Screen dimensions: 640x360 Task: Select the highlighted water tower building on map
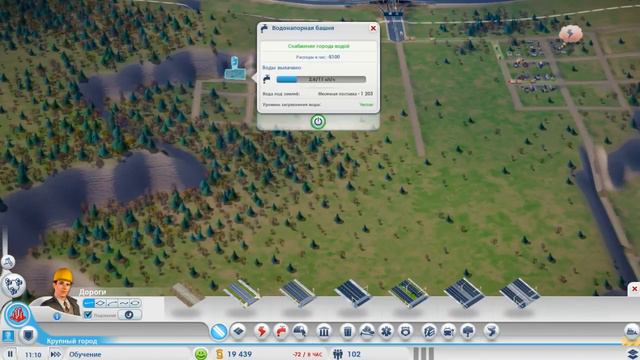[235, 69]
